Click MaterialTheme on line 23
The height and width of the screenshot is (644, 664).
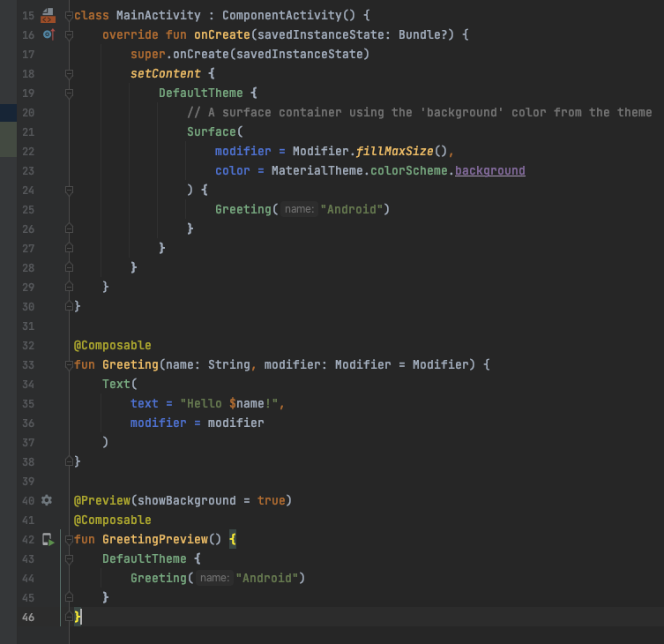317,171
